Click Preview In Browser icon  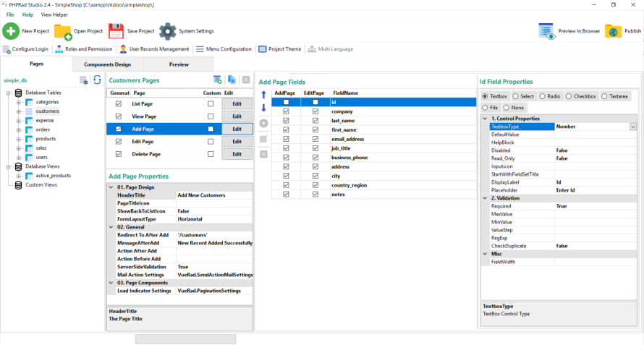tap(547, 31)
